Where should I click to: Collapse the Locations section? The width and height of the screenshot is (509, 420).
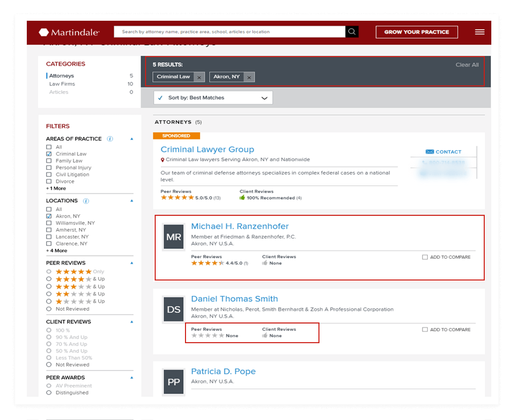(x=132, y=201)
